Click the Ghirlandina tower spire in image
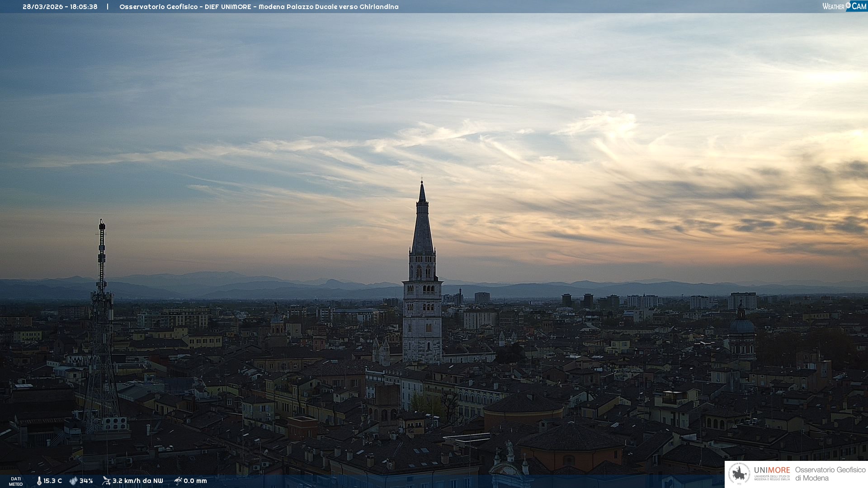This screenshot has height=488, width=868. [422, 226]
